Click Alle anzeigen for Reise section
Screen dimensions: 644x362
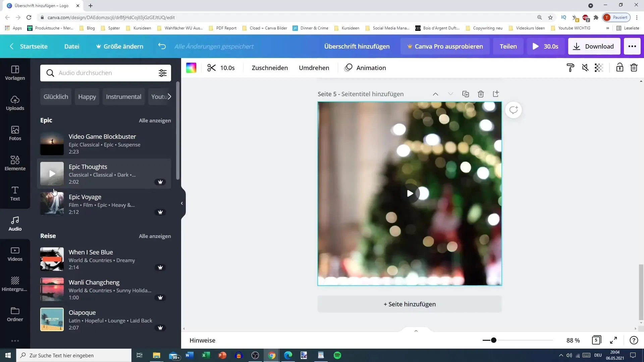click(155, 236)
